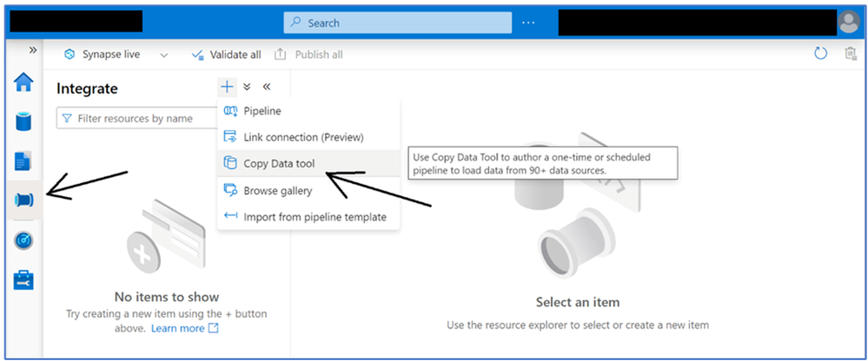The width and height of the screenshot is (868, 361).
Task: Click the No items to show text
Action: (x=167, y=297)
